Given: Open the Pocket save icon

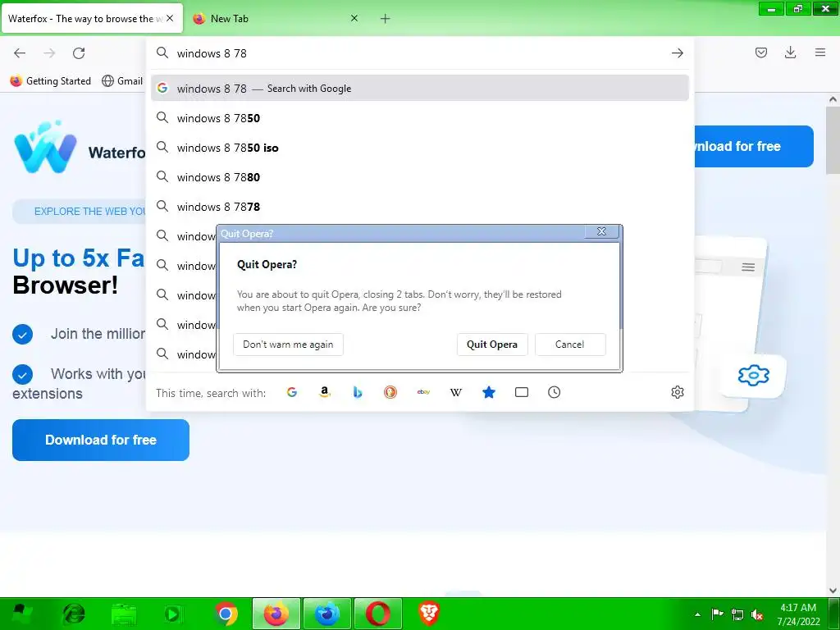Looking at the screenshot, I should (761, 52).
